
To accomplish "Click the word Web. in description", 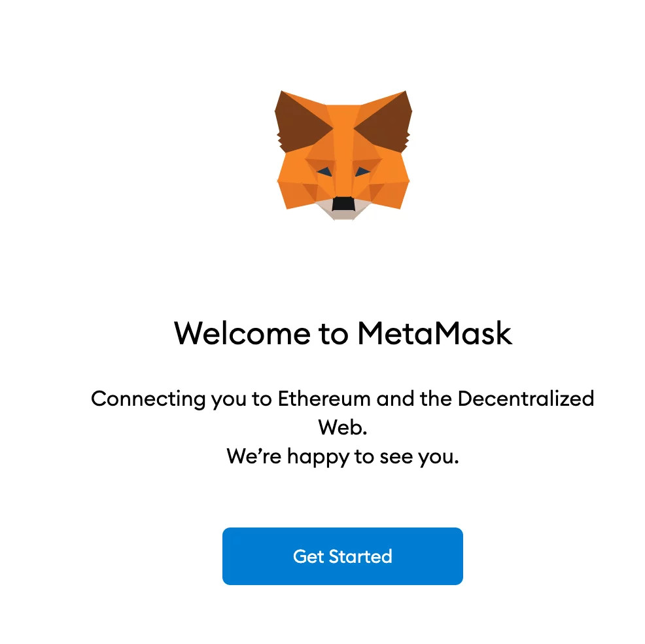I will coord(343,427).
